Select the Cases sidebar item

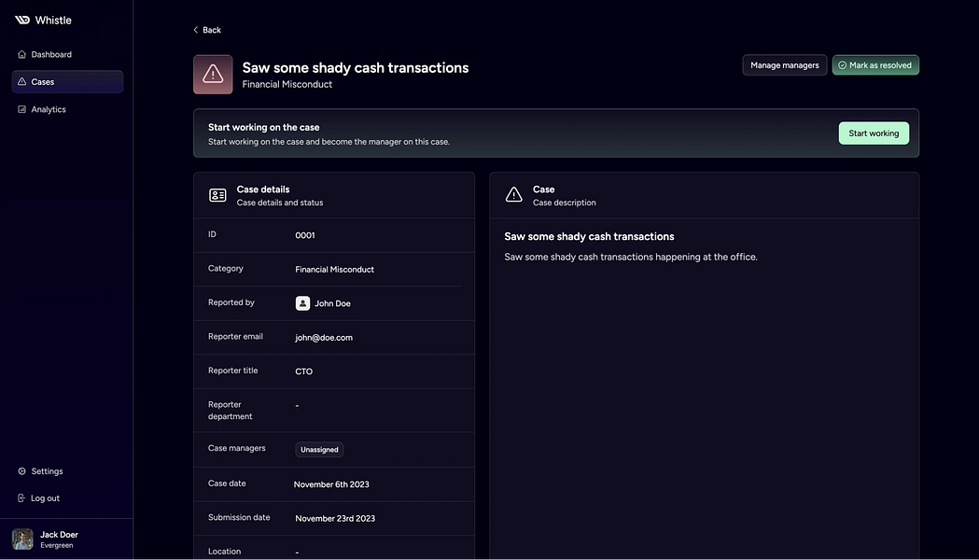(67, 82)
